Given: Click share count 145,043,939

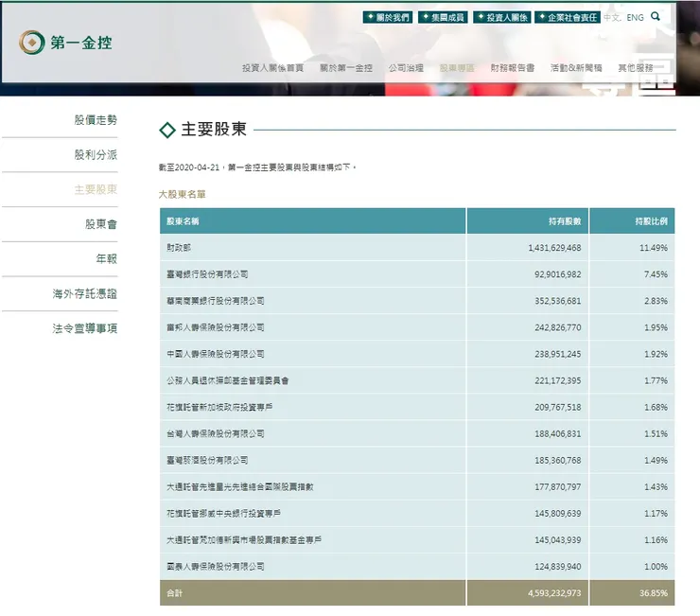Looking at the screenshot, I should pyautogui.click(x=558, y=540).
